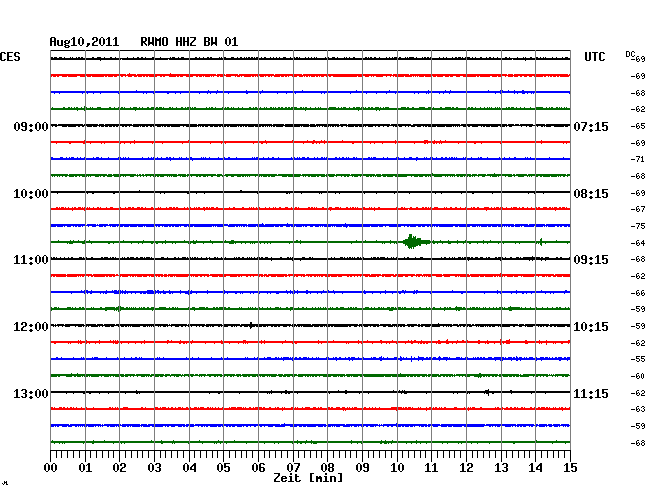Viewport: 650px width, 494px height.
Task: Click minute 05 on the time axis
Action: 223,468
